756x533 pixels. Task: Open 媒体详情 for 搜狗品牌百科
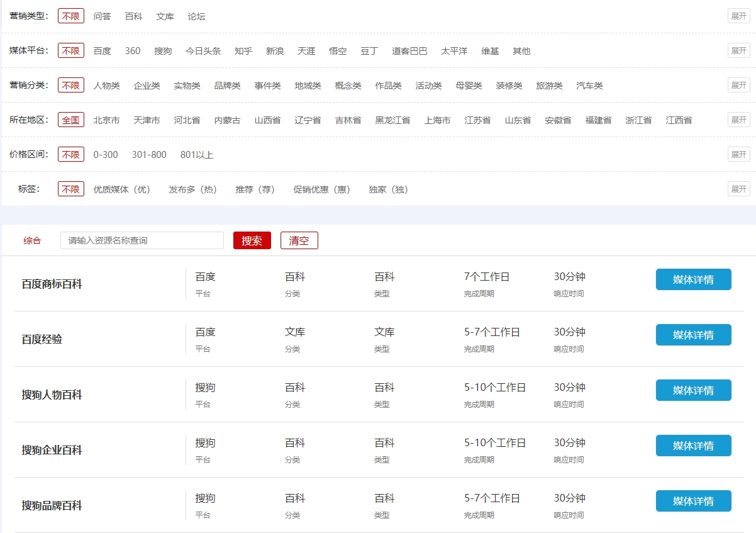click(x=693, y=501)
